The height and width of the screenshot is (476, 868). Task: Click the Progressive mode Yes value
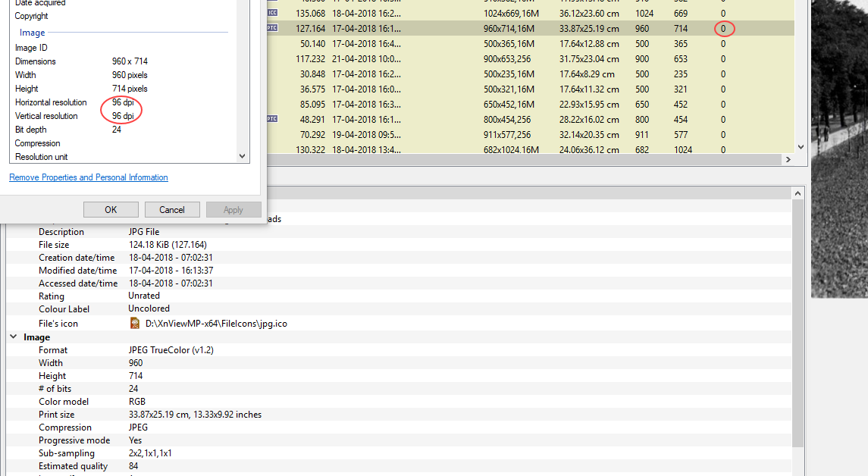click(135, 440)
